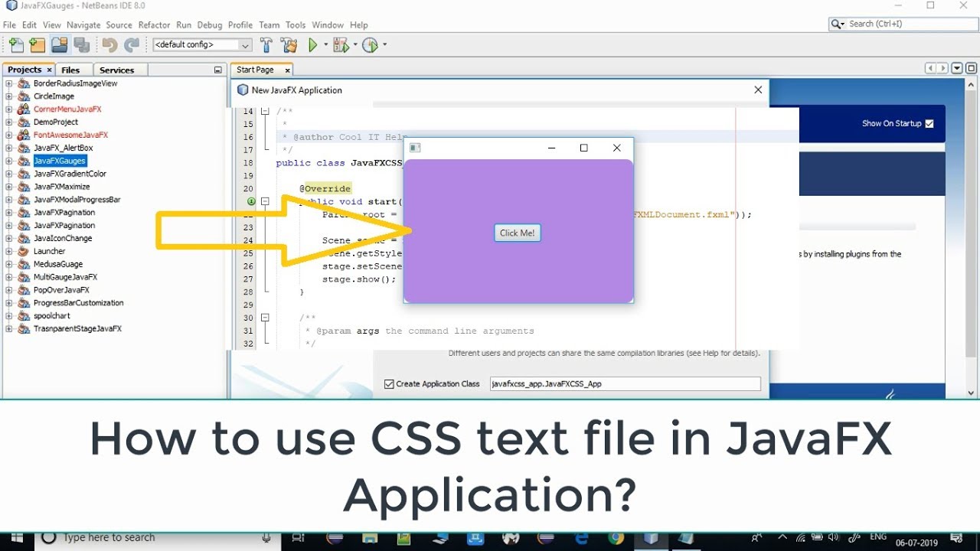
Task: Toggle Create Application Class checkbox
Action: point(389,384)
